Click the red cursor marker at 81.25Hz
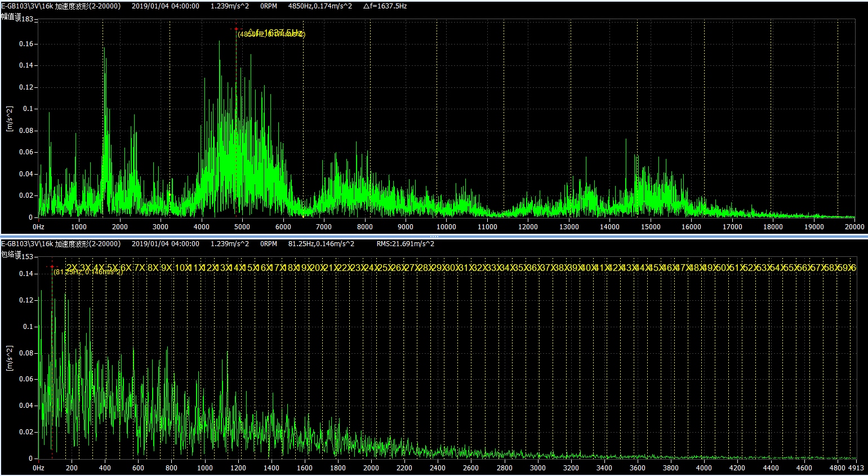 52,266
